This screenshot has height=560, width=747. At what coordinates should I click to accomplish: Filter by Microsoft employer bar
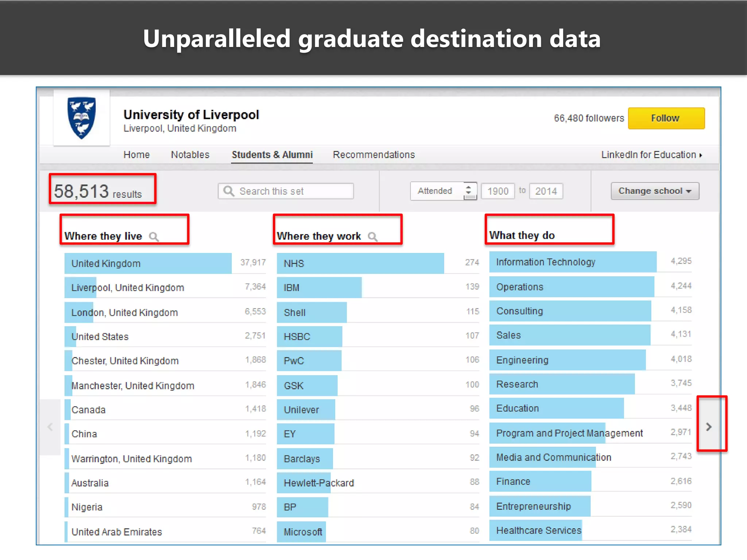[378, 532]
